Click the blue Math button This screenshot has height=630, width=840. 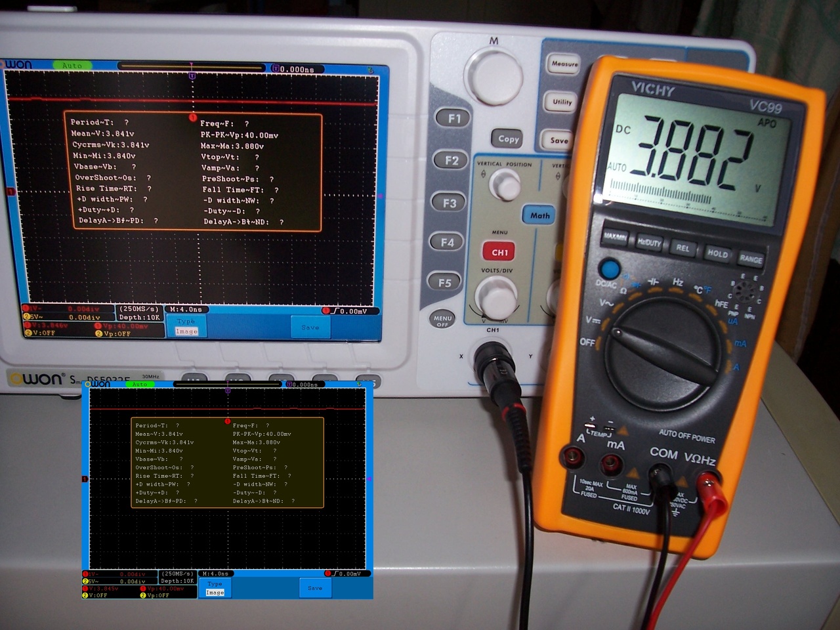[x=539, y=215]
